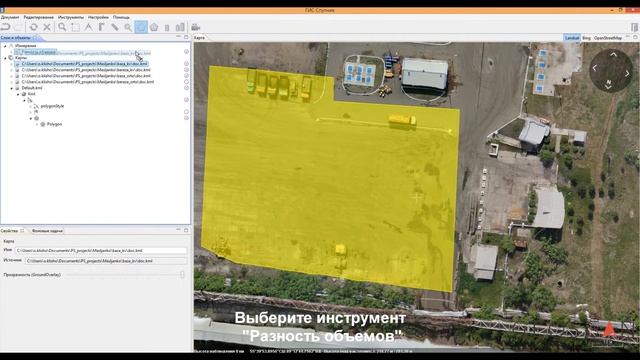Toggle visibility circle of baza_orto/doc.kml layer

click(186, 76)
